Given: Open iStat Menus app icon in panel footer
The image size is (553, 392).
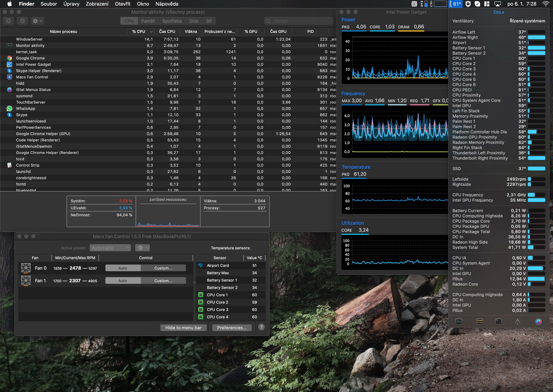Looking at the screenshot, I should point(538,321).
